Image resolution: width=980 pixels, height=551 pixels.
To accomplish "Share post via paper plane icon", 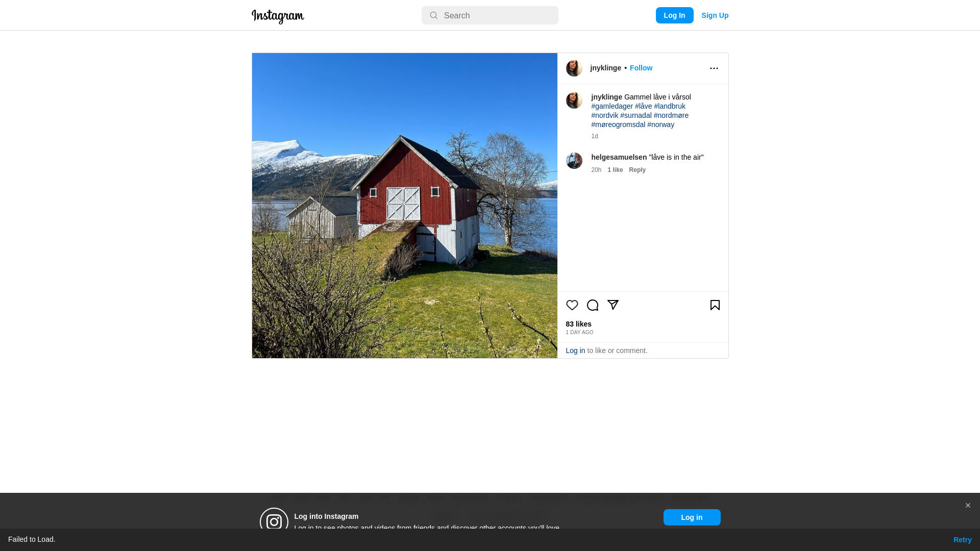I will coord(612,305).
